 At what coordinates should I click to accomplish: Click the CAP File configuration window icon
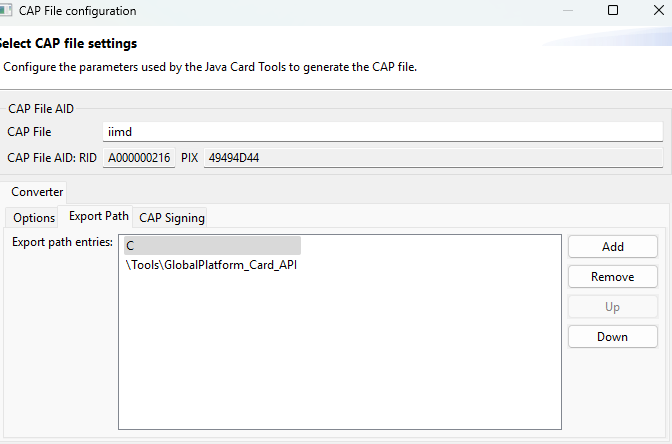pyautogui.click(x=5, y=10)
